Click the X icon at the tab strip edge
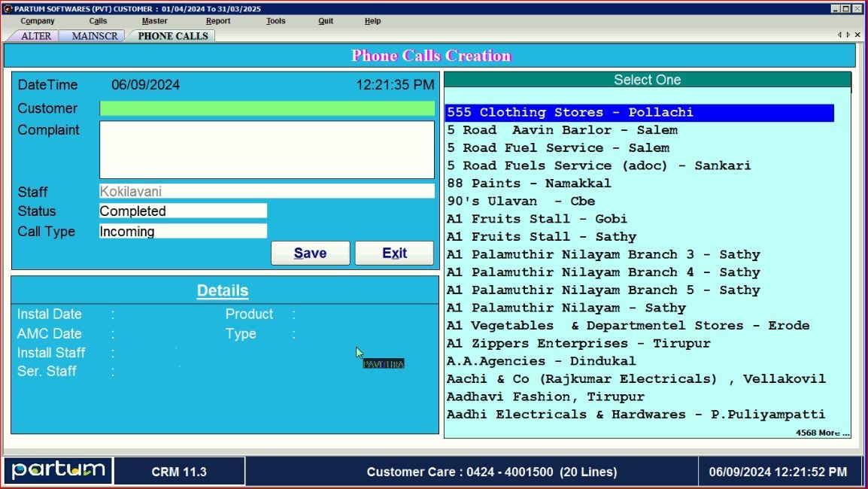 point(857,35)
